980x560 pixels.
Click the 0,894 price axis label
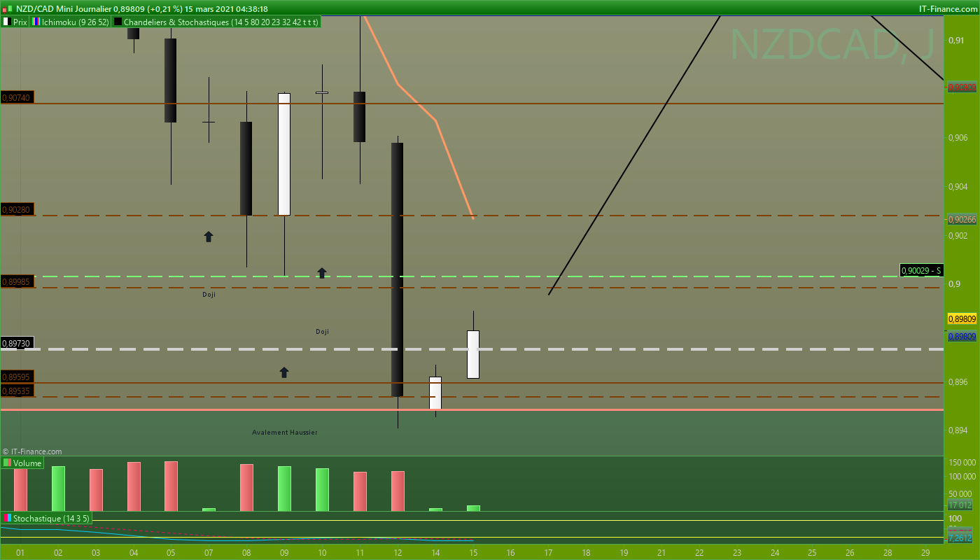click(x=959, y=430)
